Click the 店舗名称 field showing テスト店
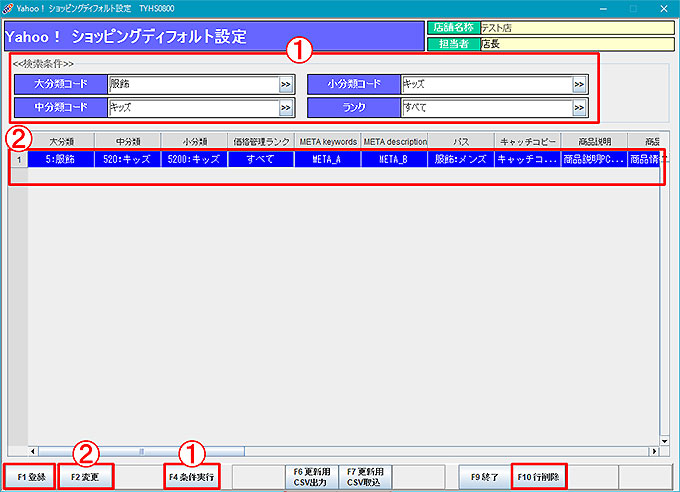This screenshot has height=492, width=680. coord(577,28)
